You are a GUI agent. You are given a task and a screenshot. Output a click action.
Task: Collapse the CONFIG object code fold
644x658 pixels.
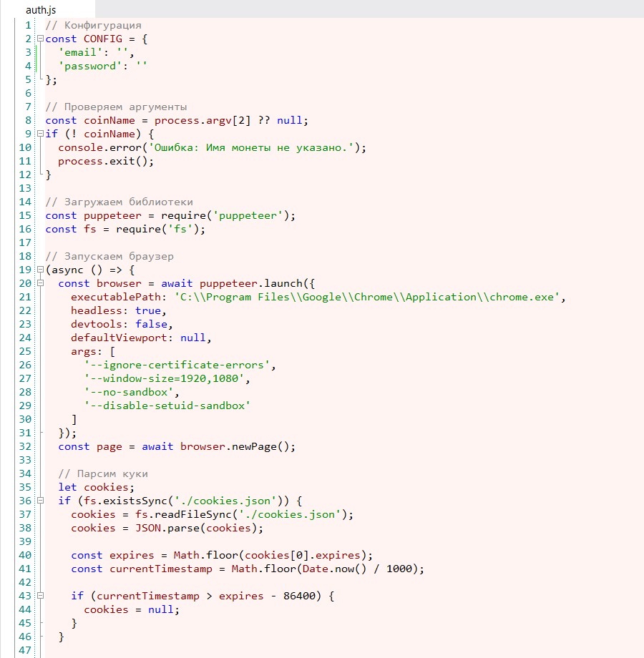[x=42, y=39]
